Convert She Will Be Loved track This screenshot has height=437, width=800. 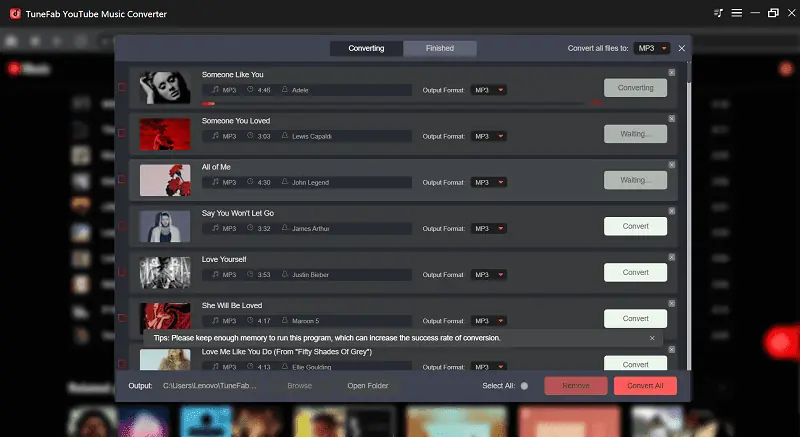coord(635,319)
